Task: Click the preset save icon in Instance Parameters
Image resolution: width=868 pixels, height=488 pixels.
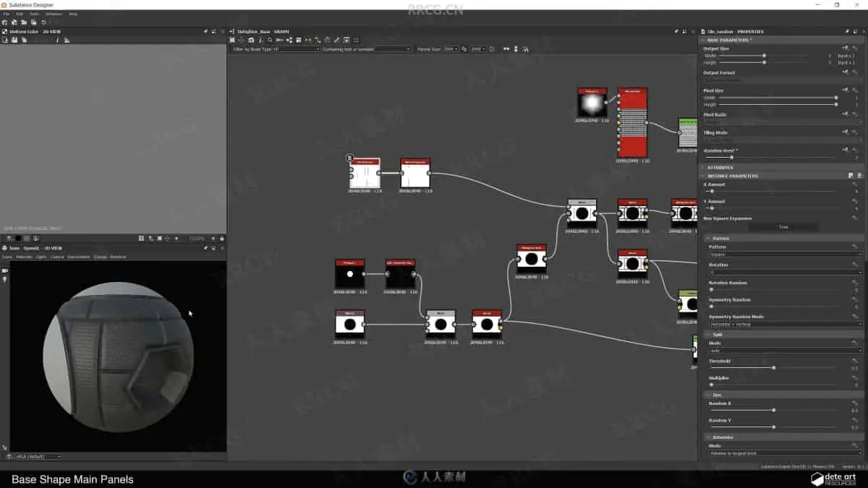Action: click(851, 176)
